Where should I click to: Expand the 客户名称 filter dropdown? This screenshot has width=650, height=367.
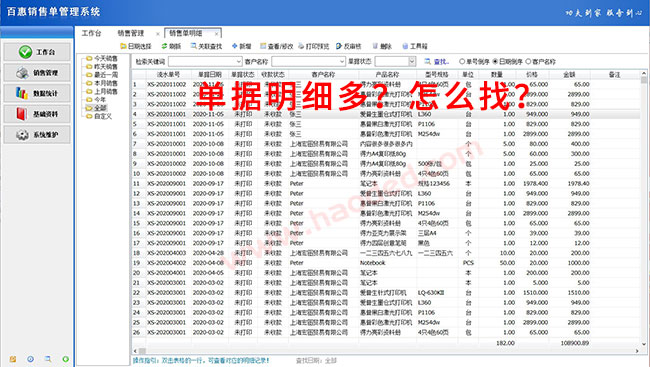pos(342,61)
